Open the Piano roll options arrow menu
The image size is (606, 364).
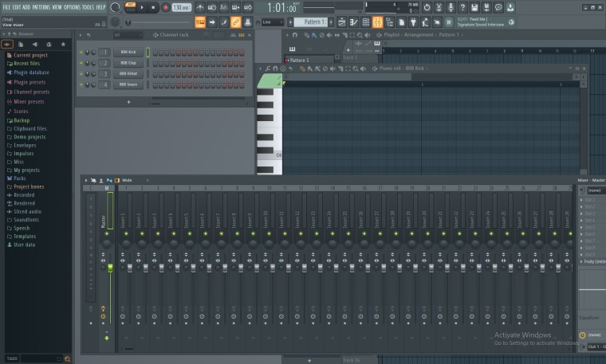coord(261,68)
